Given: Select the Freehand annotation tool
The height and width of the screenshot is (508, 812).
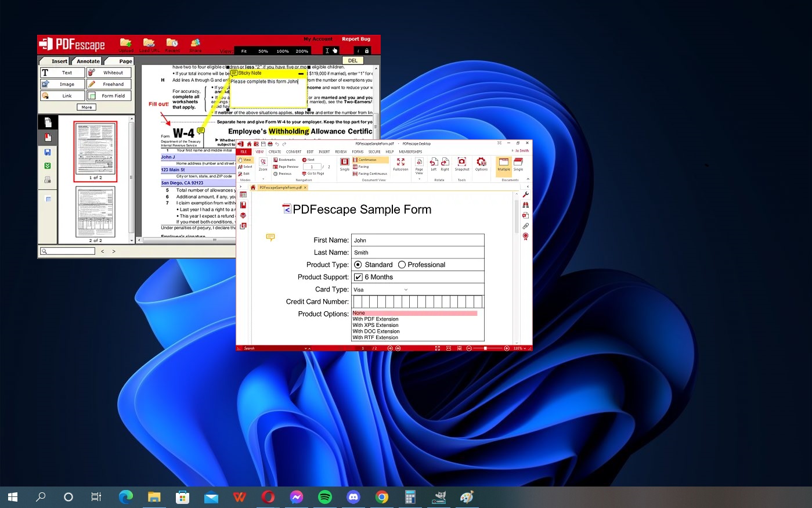Looking at the screenshot, I should coord(109,84).
